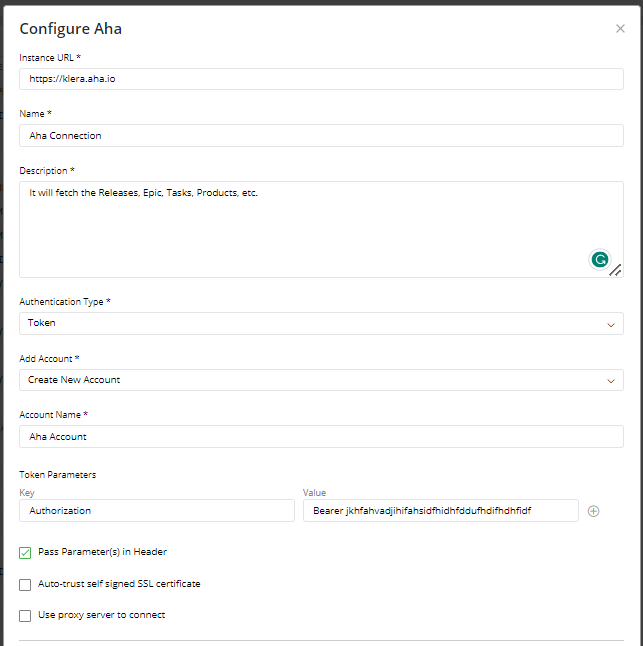The image size is (643, 646).
Task: Click the Description box resize handle
Action: point(615,270)
